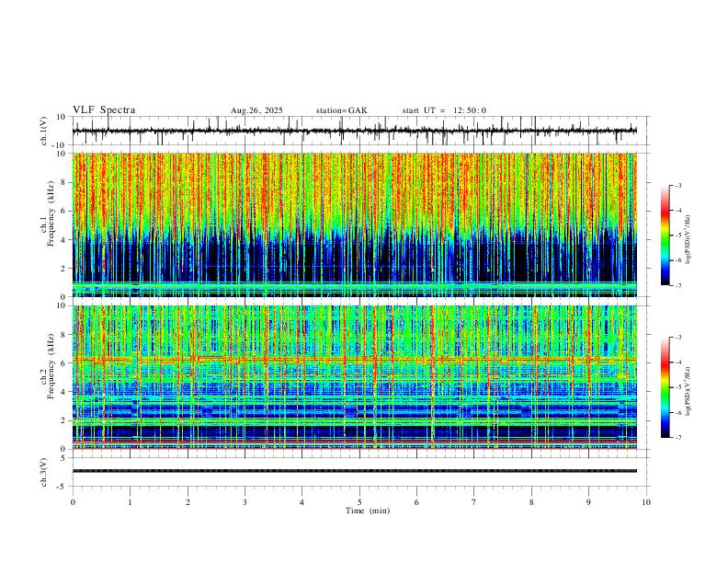Viewport: 728px width, 563px height.
Task: Click the 'ch.3(V)' axis label
Action: pyautogui.click(x=44, y=472)
